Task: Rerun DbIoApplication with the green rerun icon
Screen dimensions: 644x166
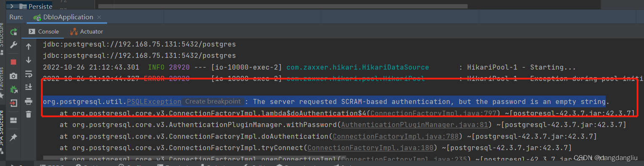Action: pos(13,31)
